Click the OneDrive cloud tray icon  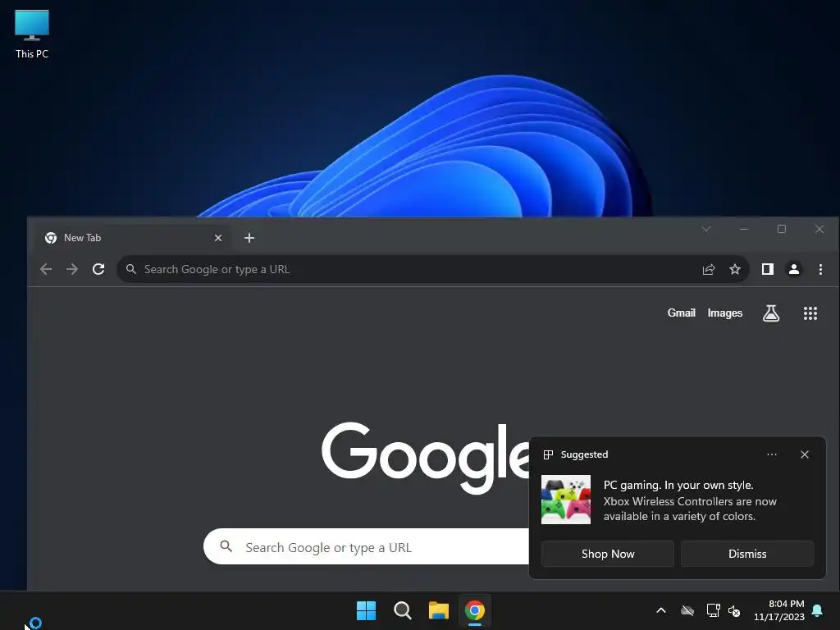coord(687,610)
